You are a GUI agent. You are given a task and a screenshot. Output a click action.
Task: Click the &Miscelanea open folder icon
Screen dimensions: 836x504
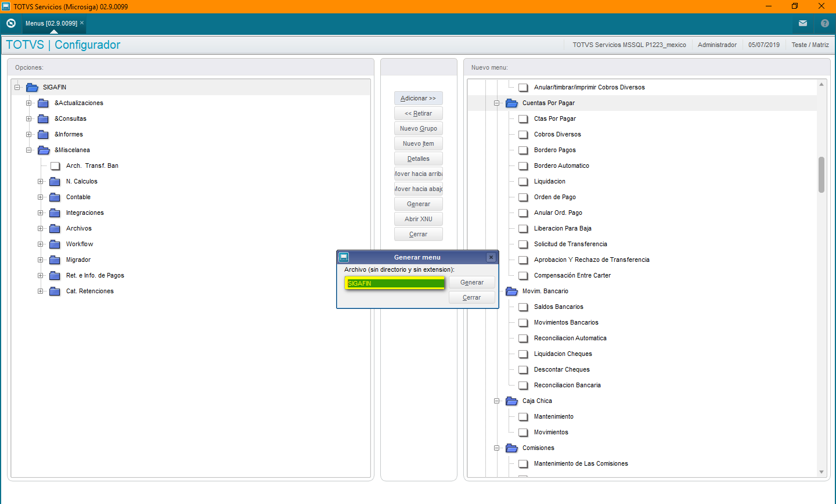44,150
